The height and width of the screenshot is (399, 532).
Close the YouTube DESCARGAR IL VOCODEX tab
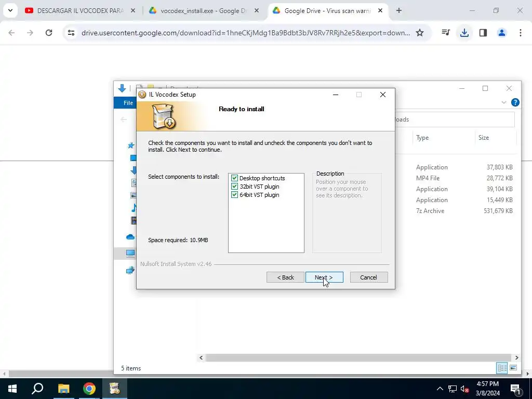tap(133, 10)
